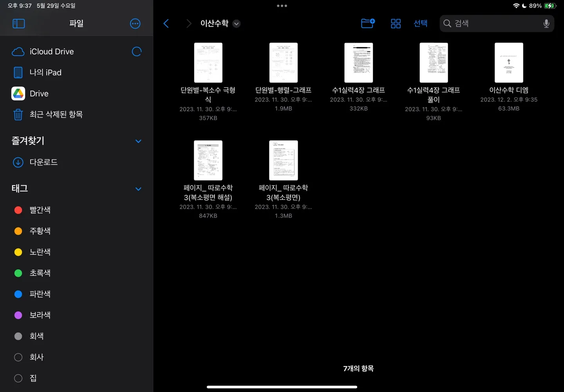Tap the microphone dictation icon
This screenshot has width=564, height=392.
coord(546,23)
